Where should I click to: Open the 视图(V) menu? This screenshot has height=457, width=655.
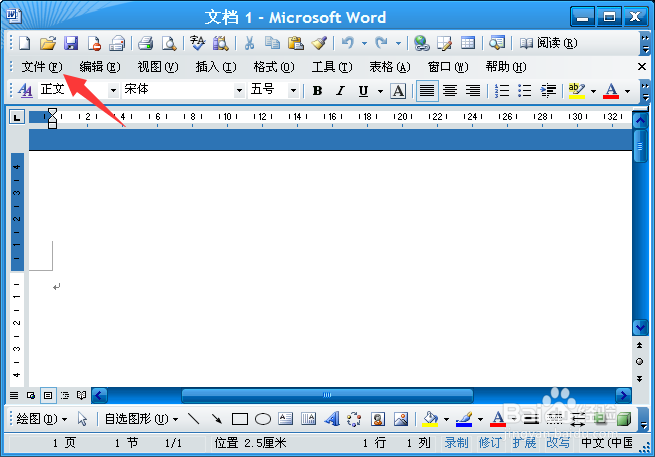(x=158, y=67)
